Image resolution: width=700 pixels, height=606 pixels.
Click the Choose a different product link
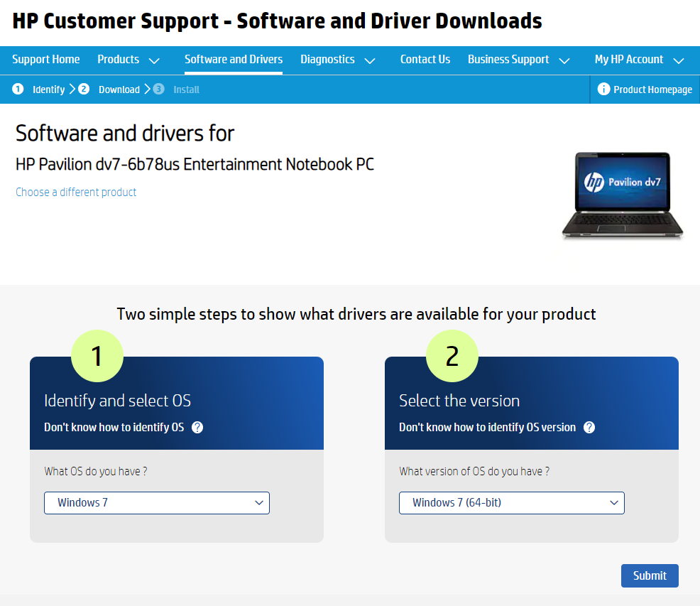75,192
